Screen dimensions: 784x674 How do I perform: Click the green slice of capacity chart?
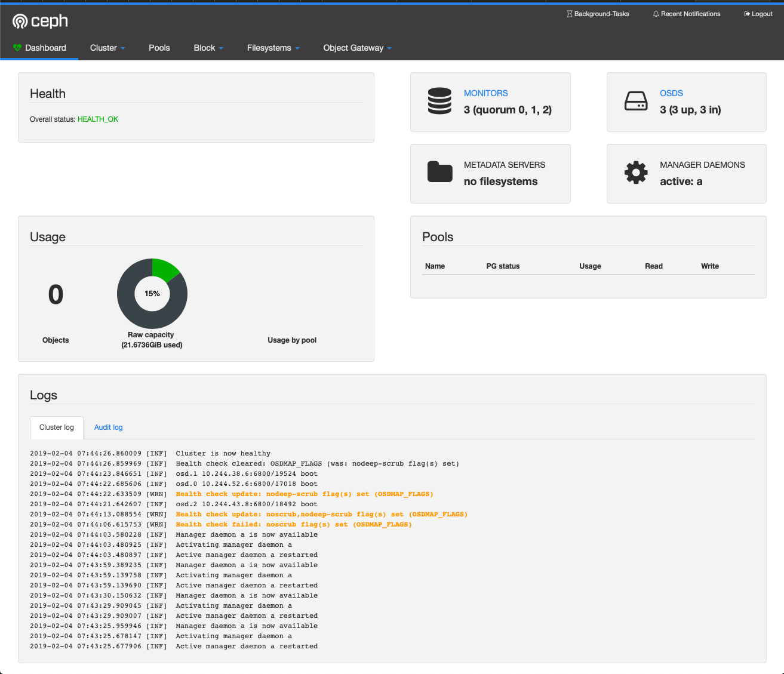165,269
